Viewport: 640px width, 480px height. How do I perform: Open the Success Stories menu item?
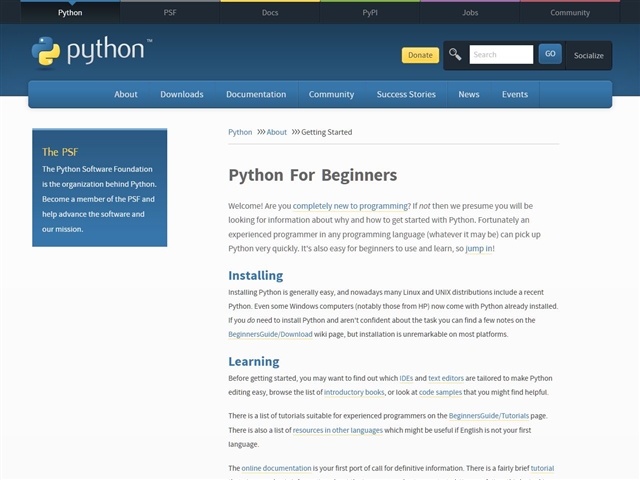406,94
